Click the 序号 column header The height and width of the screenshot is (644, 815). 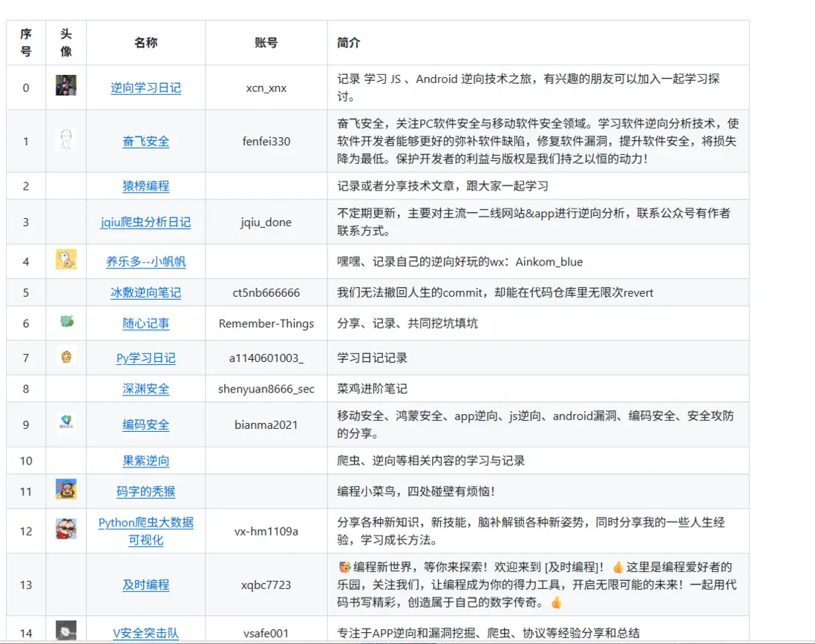(26, 42)
